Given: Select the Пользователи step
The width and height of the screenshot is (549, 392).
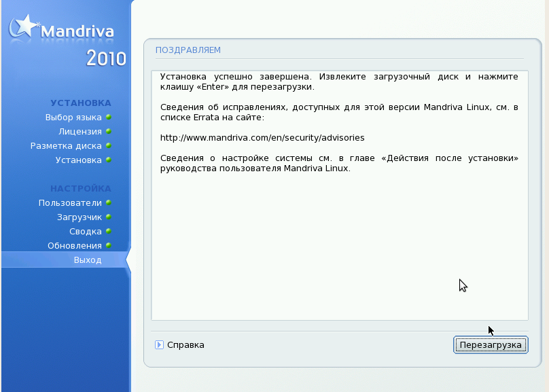Looking at the screenshot, I should pos(70,203).
